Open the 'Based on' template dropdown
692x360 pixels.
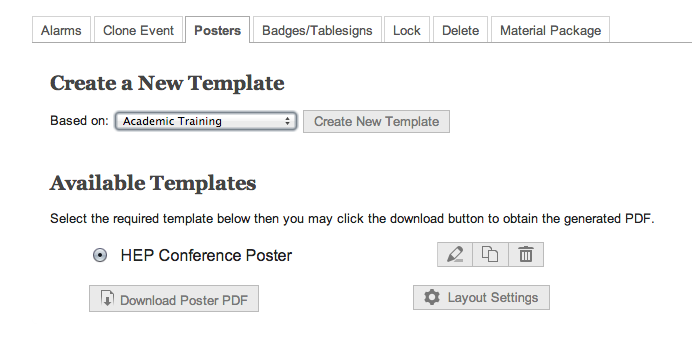206,121
